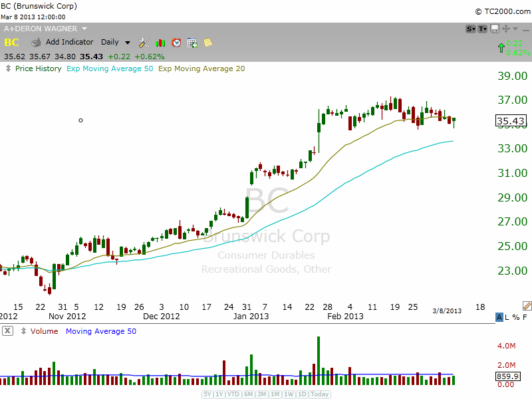Click the 859.9 volume value box
Image resolution: width=532 pixels, height=399 pixels.
[x=508, y=376]
